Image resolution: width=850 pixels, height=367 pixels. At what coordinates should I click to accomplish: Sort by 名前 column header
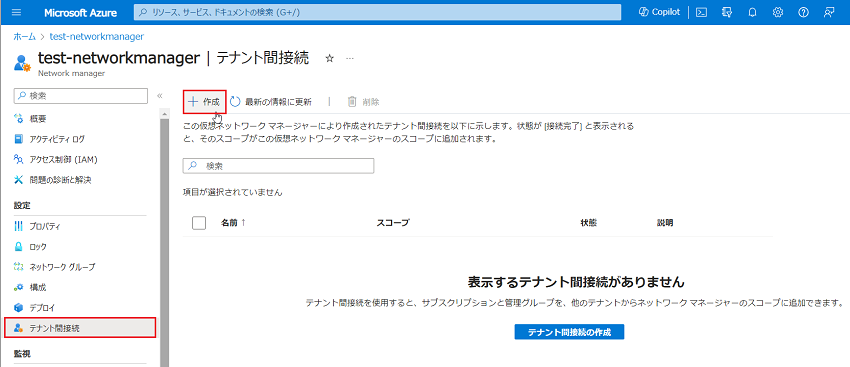[x=233, y=223]
